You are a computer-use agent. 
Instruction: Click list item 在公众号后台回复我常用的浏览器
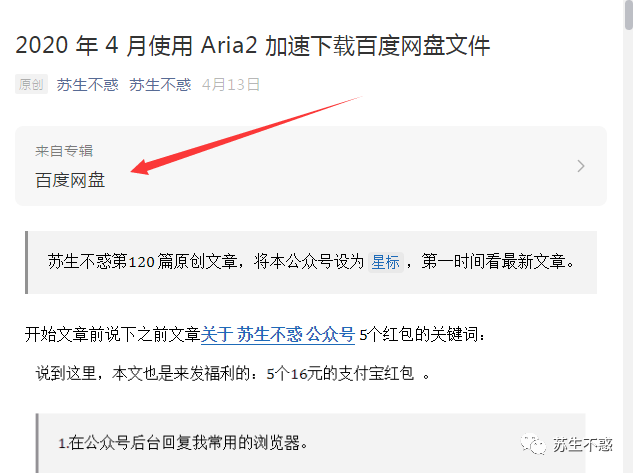(x=183, y=443)
